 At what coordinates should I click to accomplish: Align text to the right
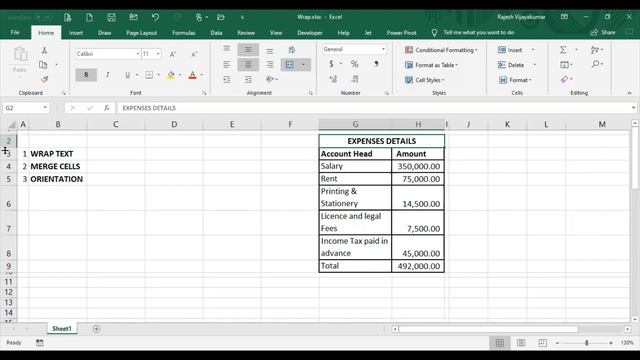click(270, 64)
